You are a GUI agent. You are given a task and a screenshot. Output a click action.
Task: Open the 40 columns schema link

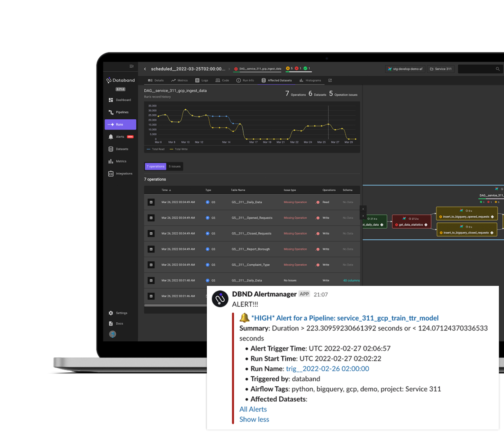(351, 281)
